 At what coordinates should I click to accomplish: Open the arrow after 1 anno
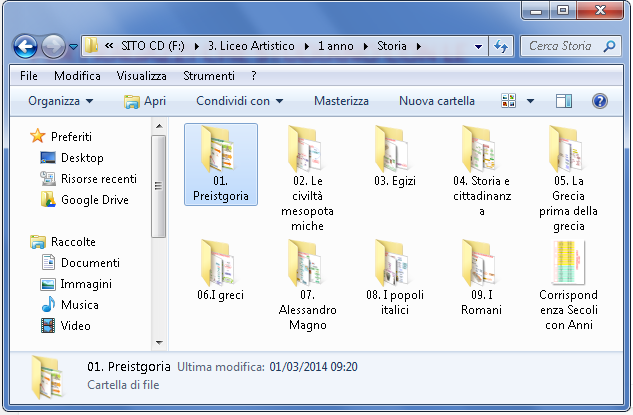(366, 46)
